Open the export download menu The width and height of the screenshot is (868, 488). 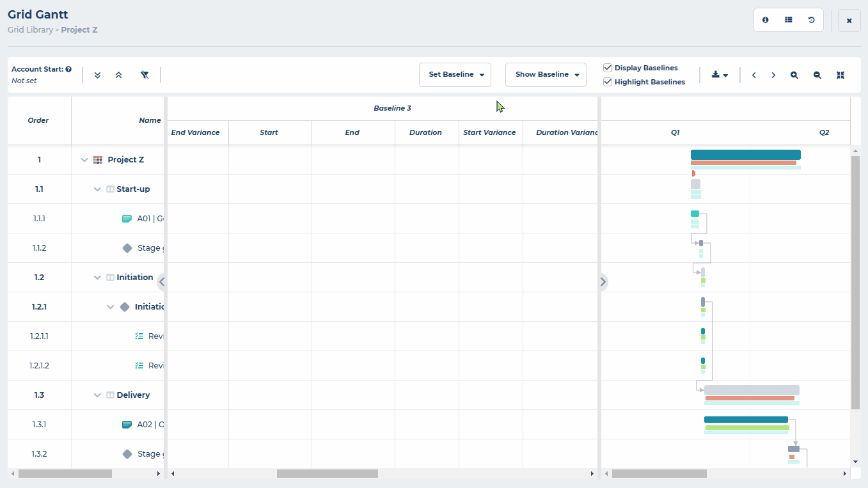click(720, 75)
